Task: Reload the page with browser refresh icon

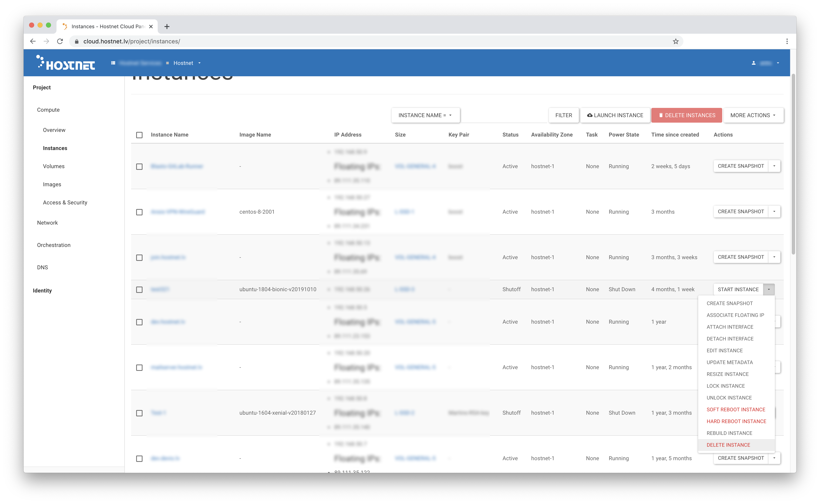Action: pyautogui.click(x=60, y=41)
